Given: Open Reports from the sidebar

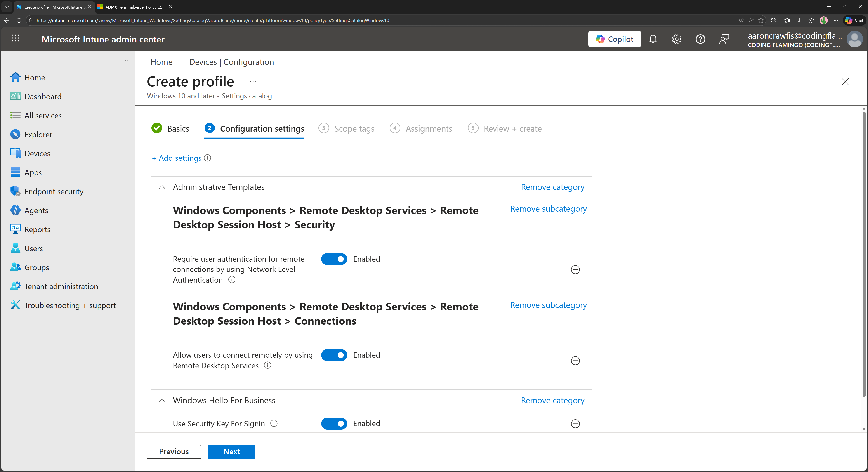Looking at the screenshot, I should pos(37,229).
